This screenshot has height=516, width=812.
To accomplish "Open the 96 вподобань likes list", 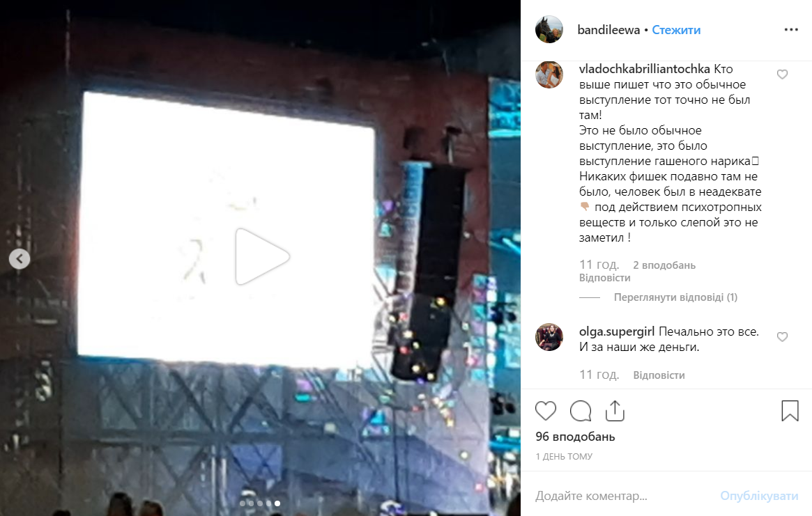I will pos(575,437).
